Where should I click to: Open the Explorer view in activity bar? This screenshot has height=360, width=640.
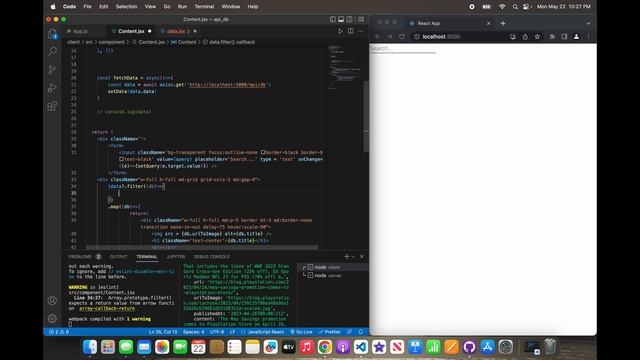pos(52,34)
